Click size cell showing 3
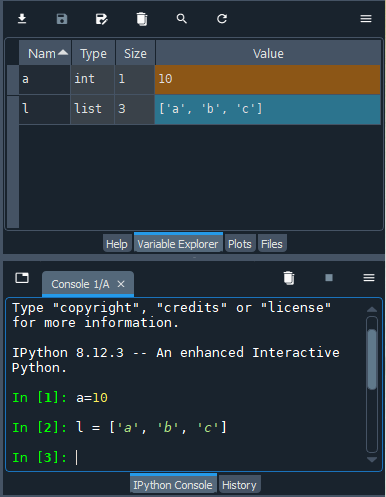This screenshot has width=386, height=497. pyautogui.click(x=135, y=109)
